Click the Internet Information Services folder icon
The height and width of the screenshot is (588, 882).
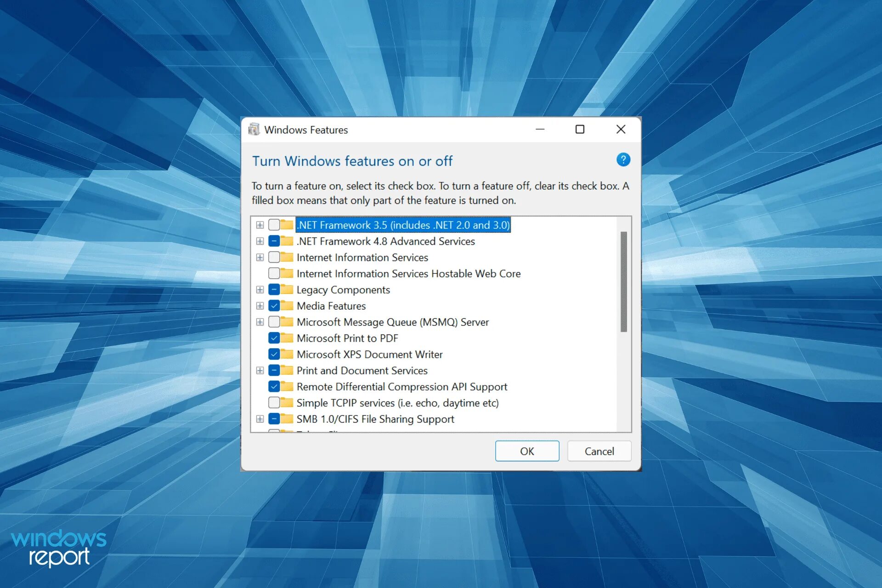[x=287, y=257]
